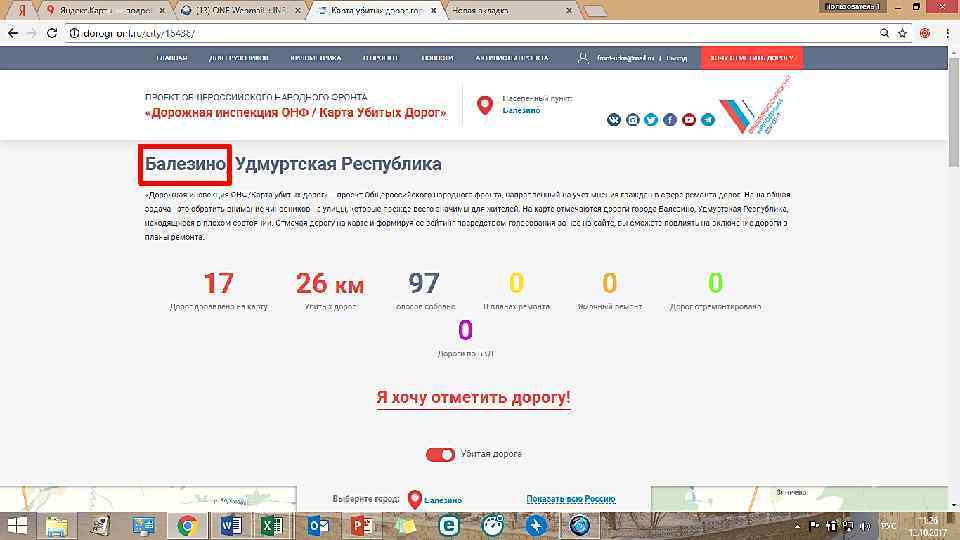Click the Chrome icon in the taskbar
960x540 pixels.
tap(187, 526)
